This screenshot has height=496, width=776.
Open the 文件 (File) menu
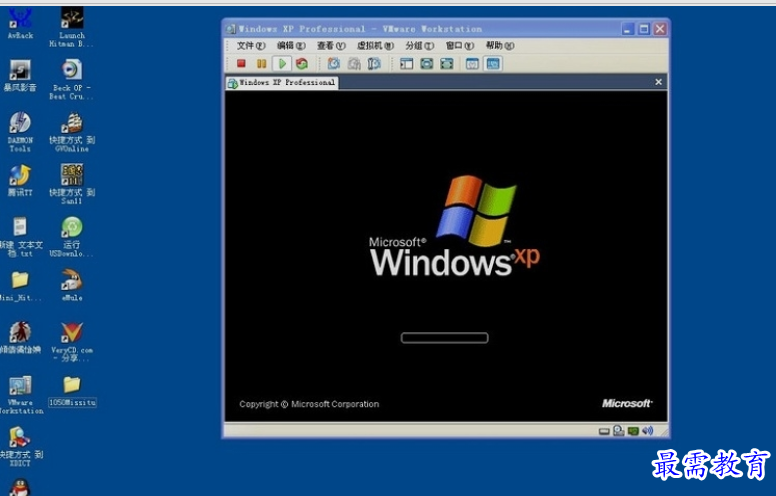[x=250, y=46]
